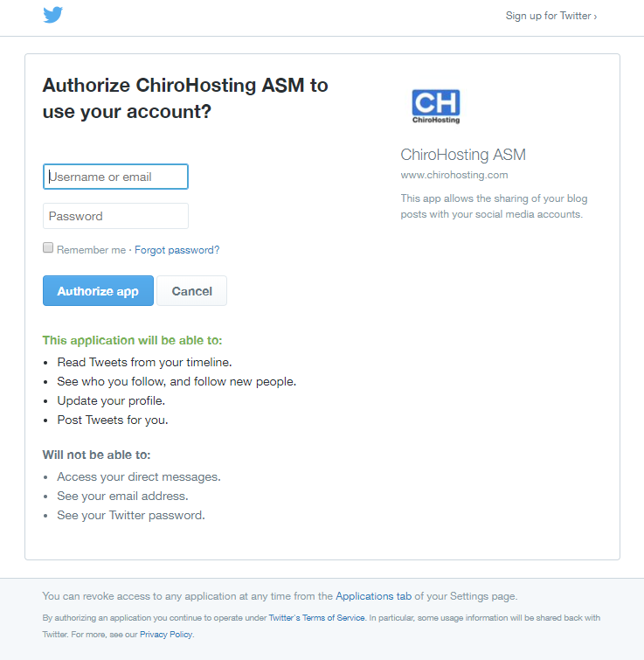Click the Remember me label text
This screenshot has height=660, width=644.
point(91,250)
